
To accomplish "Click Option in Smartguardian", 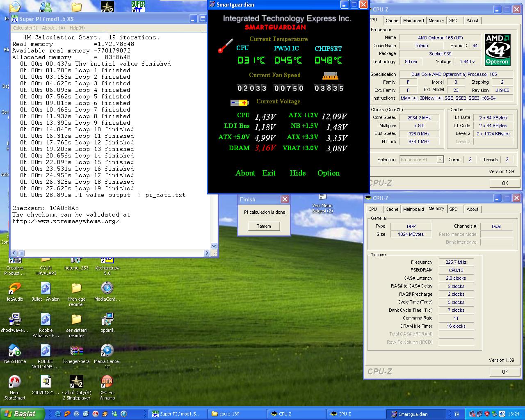I will coord(329,173).
